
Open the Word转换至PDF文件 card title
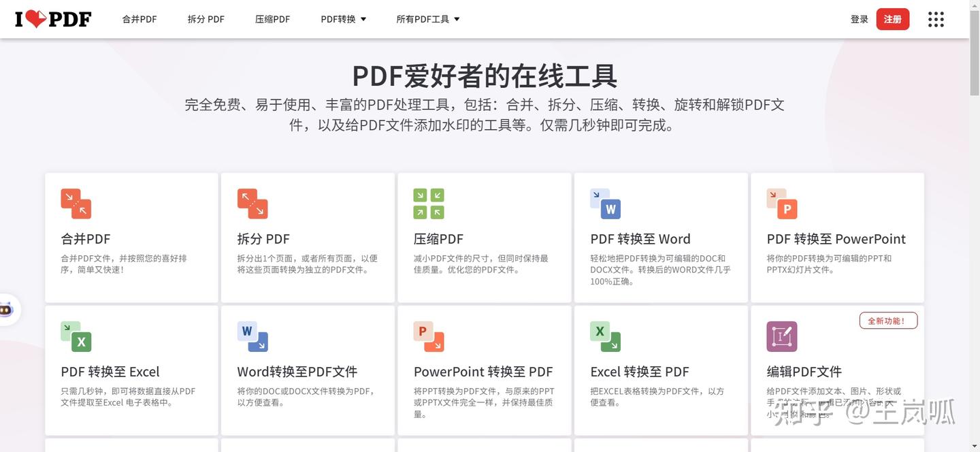297,372
